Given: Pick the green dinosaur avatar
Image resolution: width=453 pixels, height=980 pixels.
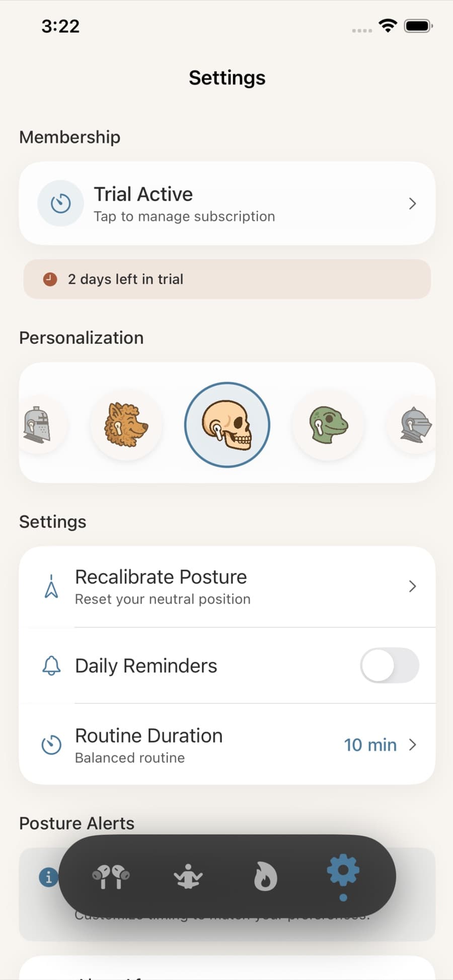Looking at the screenshot, I should point(328,425).
